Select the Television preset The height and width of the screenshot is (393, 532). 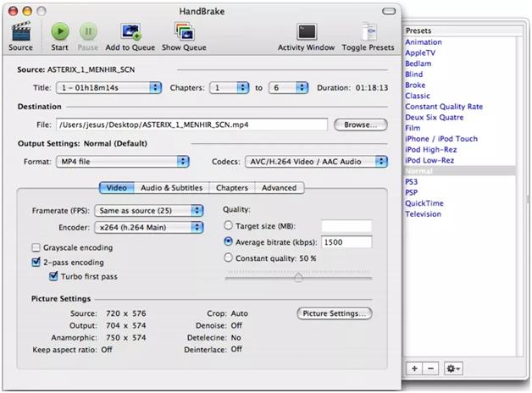tap(423, 214)
